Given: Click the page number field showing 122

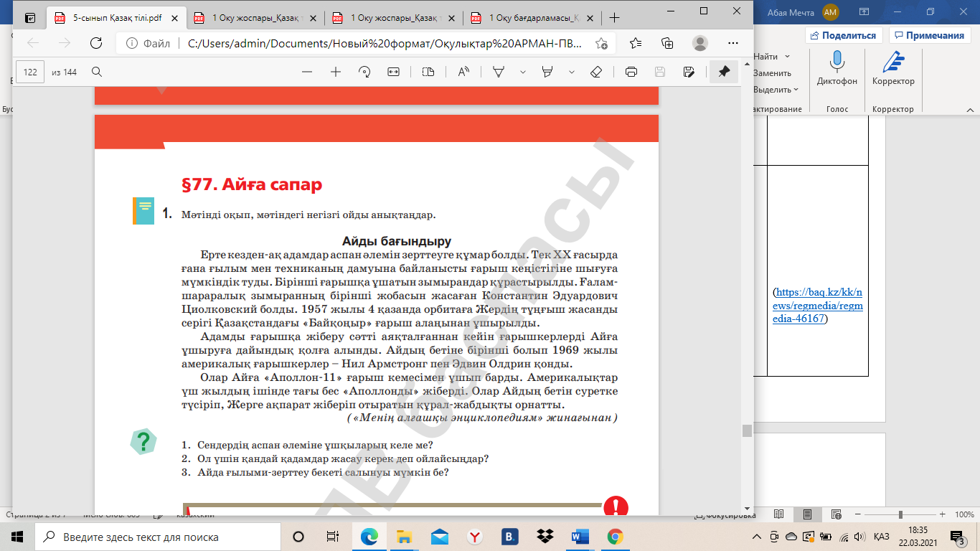Looking at the screenshot, I should [x=30, y=72].
